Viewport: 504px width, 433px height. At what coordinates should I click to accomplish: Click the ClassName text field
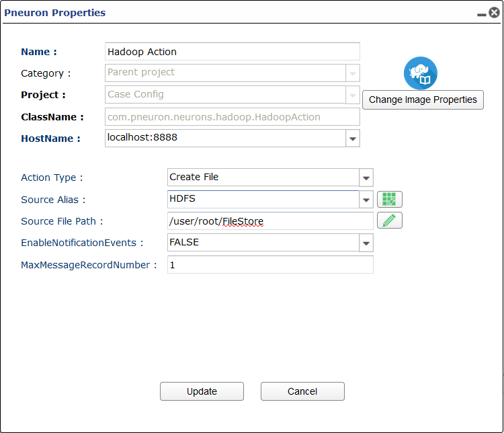[x=233, y=117]
